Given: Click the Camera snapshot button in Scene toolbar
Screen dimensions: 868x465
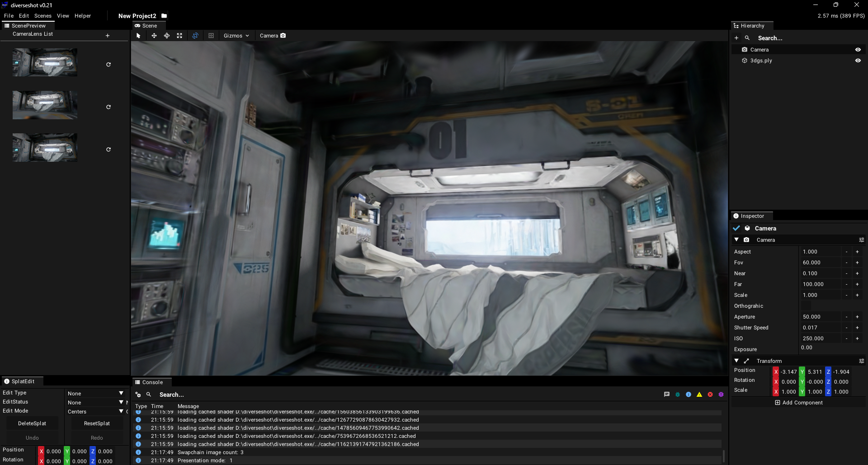Looking at the screenshot, I should 273,36.
